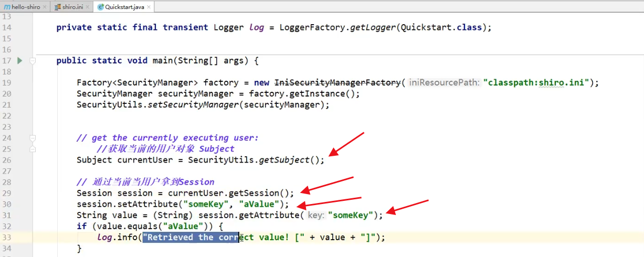
Task: Click the Logger type name on line 14
Action: 229,27
